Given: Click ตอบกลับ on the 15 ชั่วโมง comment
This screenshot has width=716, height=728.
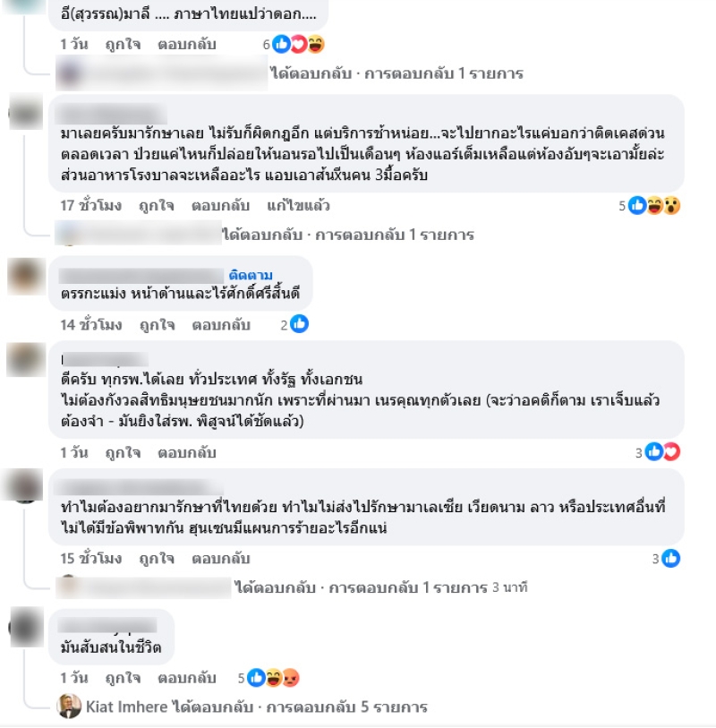Looking at the screenshot, I should click(221, 558).
